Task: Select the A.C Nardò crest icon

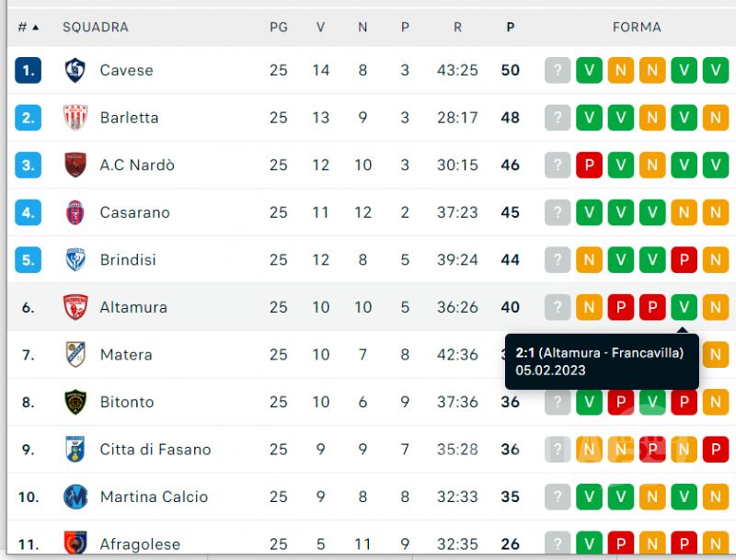Action: (75, 165)
